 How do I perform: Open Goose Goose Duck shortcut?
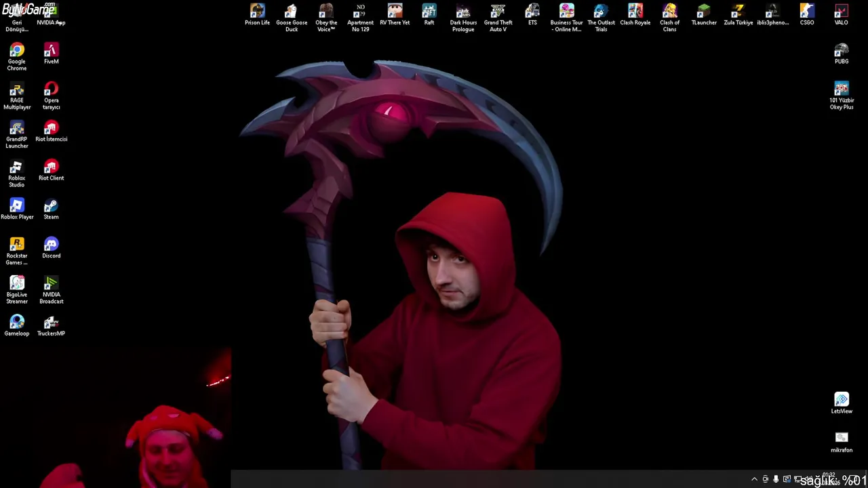click(x=292, y=18)
